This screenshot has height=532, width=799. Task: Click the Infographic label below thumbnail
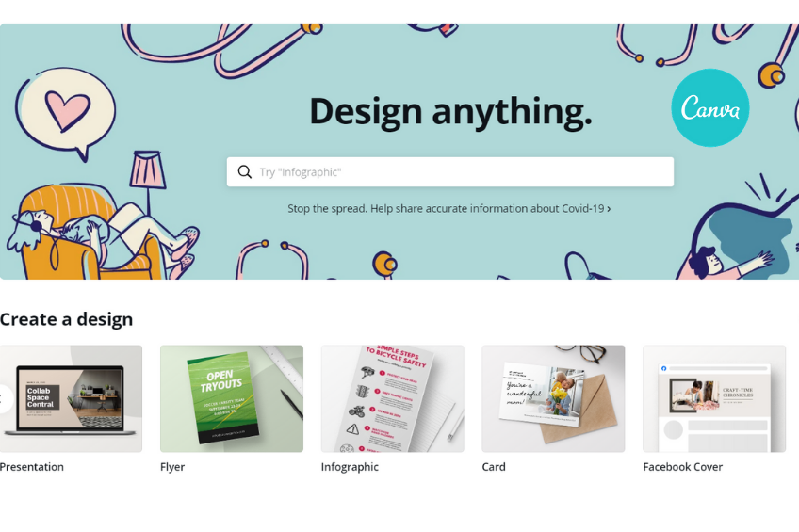pyautogui.click(x=350, y=467)
